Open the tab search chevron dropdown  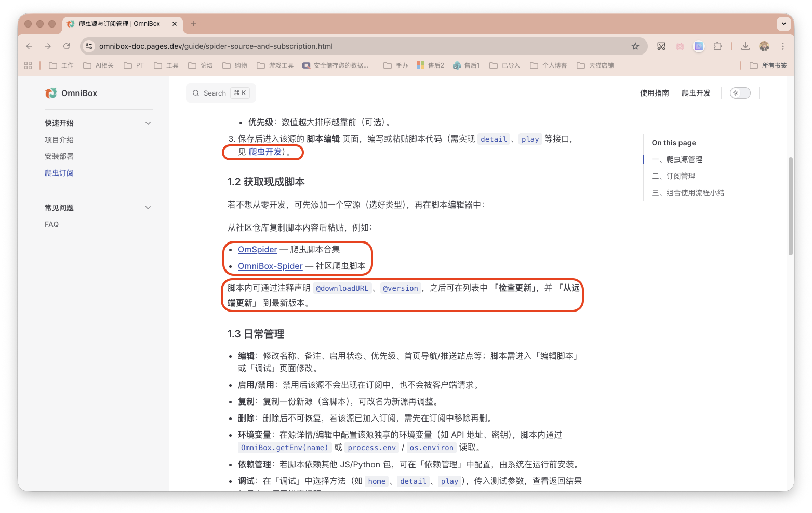tap(783, 24)
